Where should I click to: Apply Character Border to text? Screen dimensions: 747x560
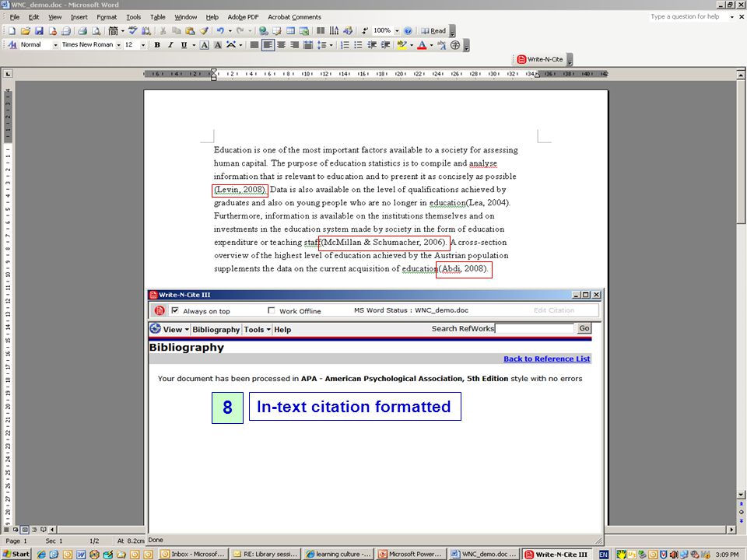[205, 45]
